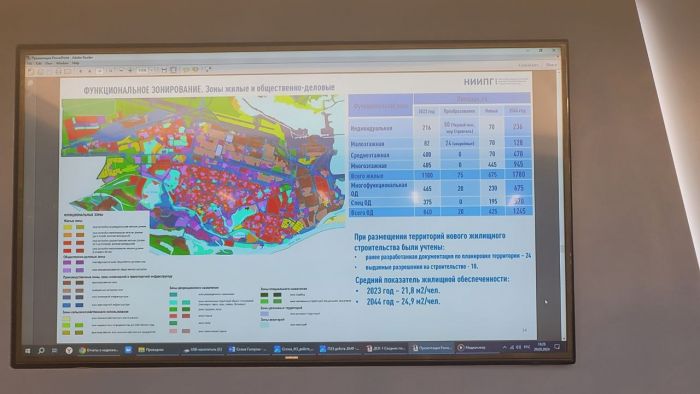This screenshot has height=394, width=700.
Task: Click the value 1245 in Всего ОД row
Action: click(x=519, y=211)
